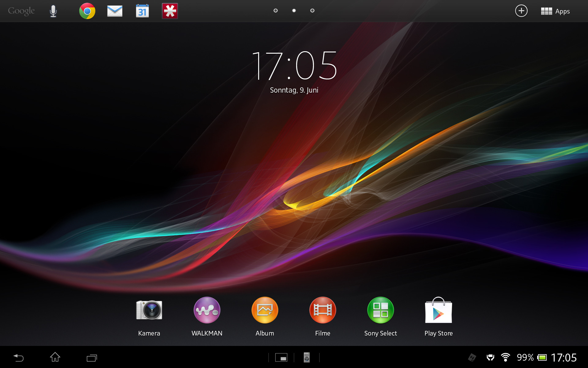Open the Play Store
588x368 pixels.
pos(439,317)
